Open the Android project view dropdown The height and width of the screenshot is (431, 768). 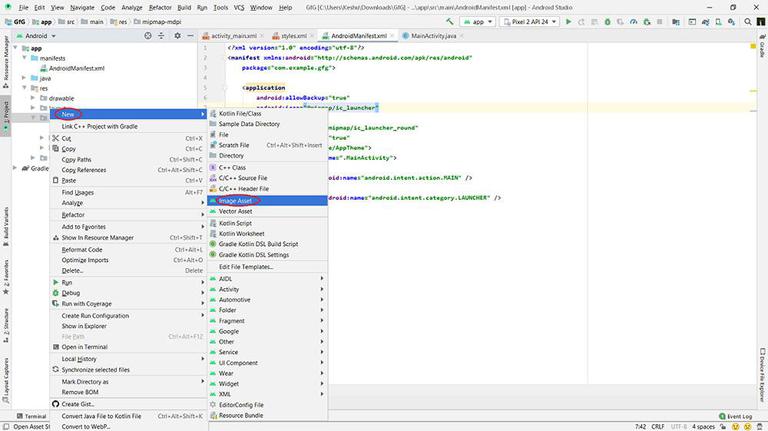40,35
